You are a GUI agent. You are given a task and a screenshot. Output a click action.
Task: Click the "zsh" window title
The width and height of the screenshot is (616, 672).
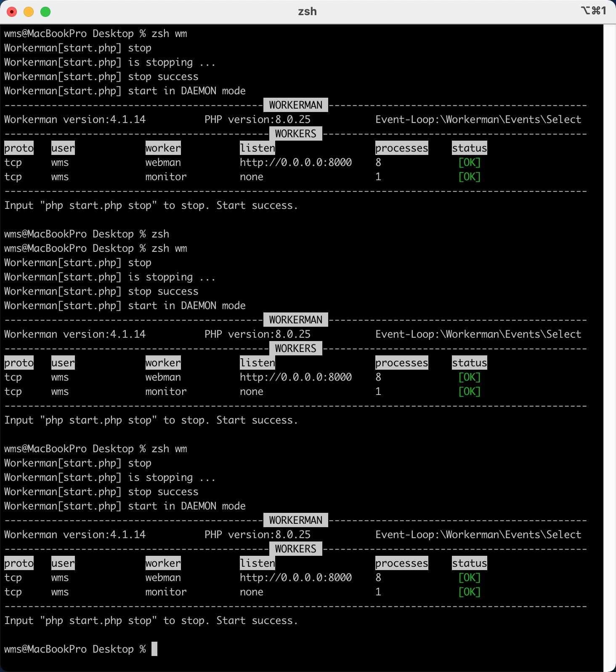pos(307,11)
